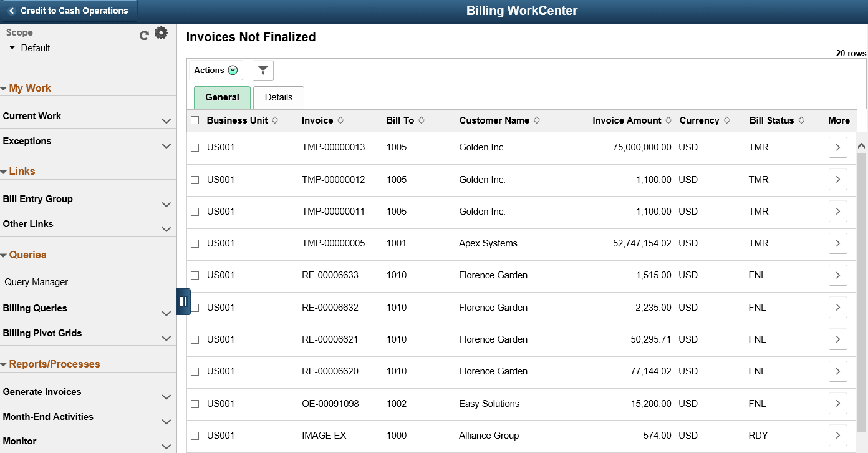
Task: Open Query Manager
Action: click(x=36, y=281)
